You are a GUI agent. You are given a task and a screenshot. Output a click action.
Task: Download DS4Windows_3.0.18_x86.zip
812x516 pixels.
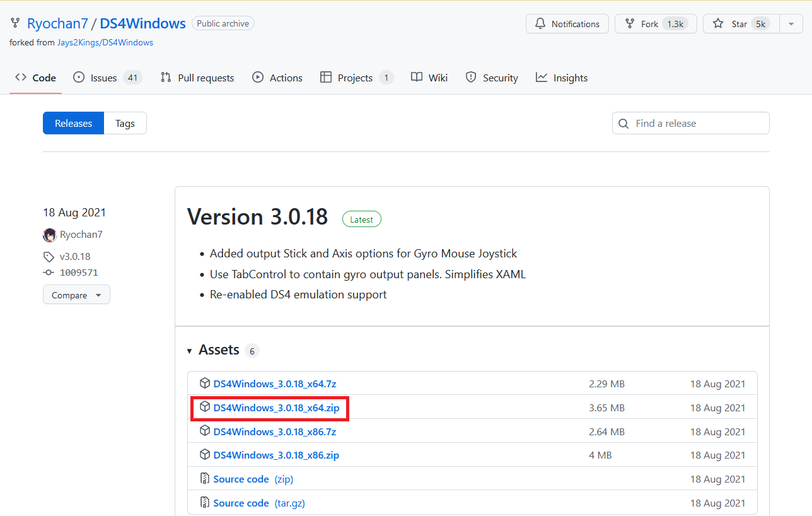click(276, 455)
